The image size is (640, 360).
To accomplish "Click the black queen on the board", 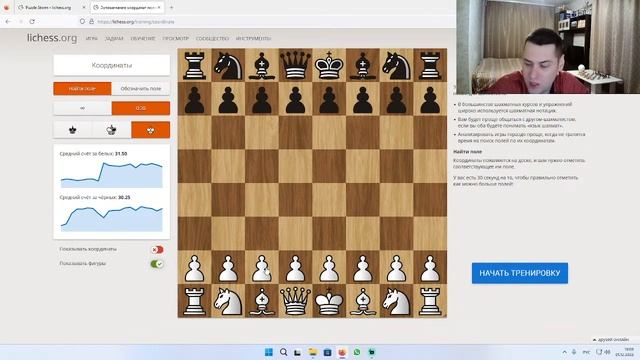I will tap(295, 65).
